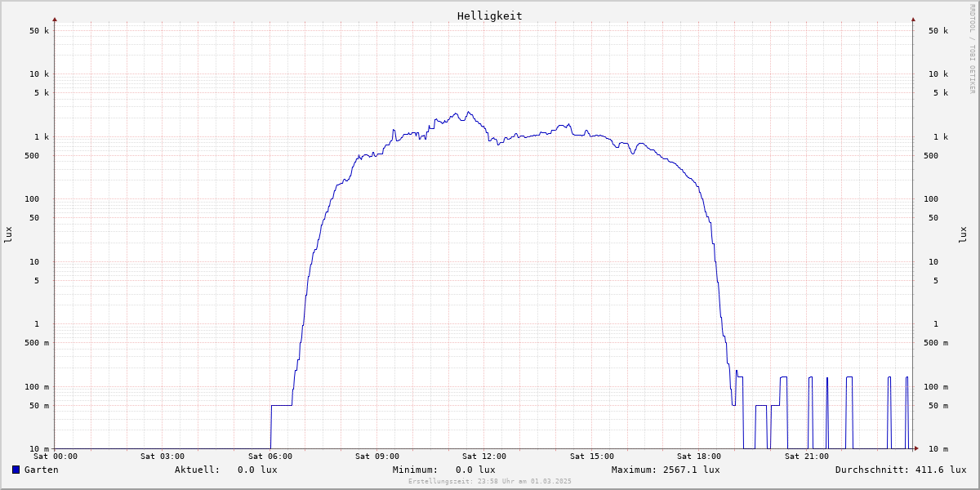Click the chart title Helligkeit
Screen dimensions: 980x490
coord(490,16)
